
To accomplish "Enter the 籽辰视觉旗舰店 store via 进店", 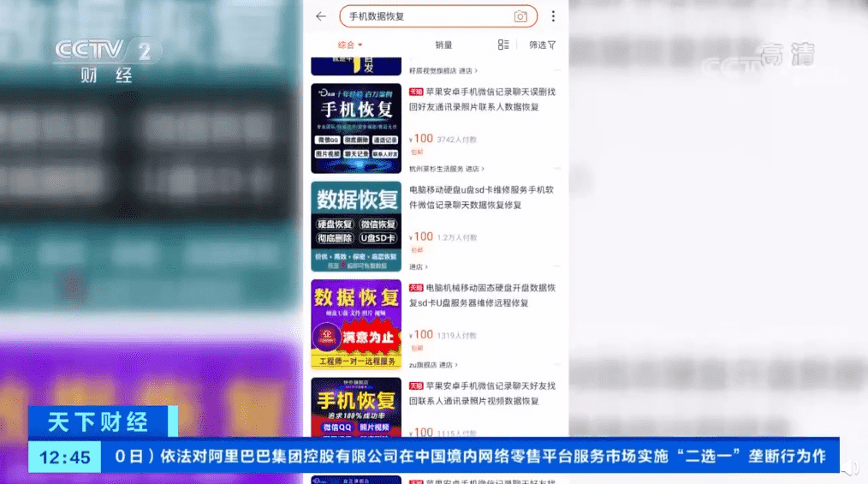I will pyautogui.click(x=469, y=71).
